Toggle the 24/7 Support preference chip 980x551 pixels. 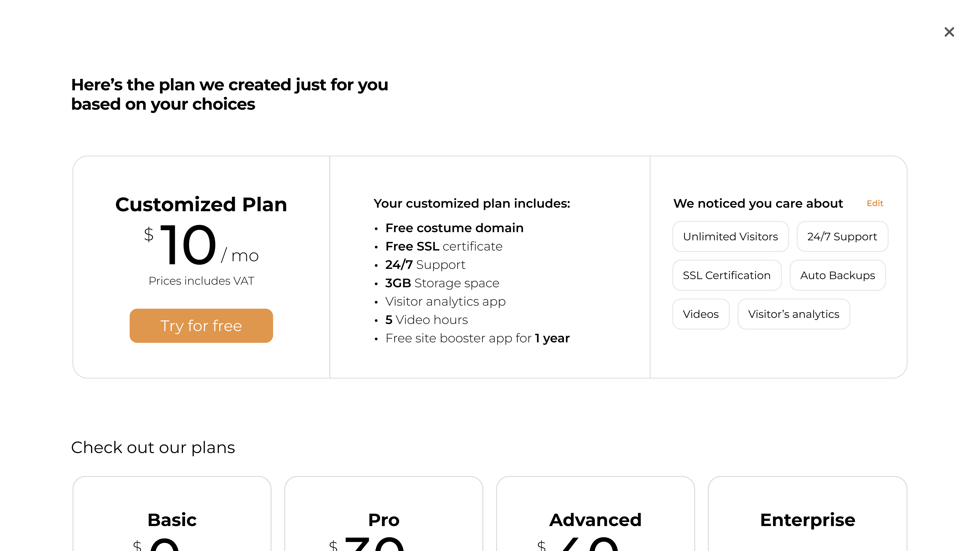[842, 236]
